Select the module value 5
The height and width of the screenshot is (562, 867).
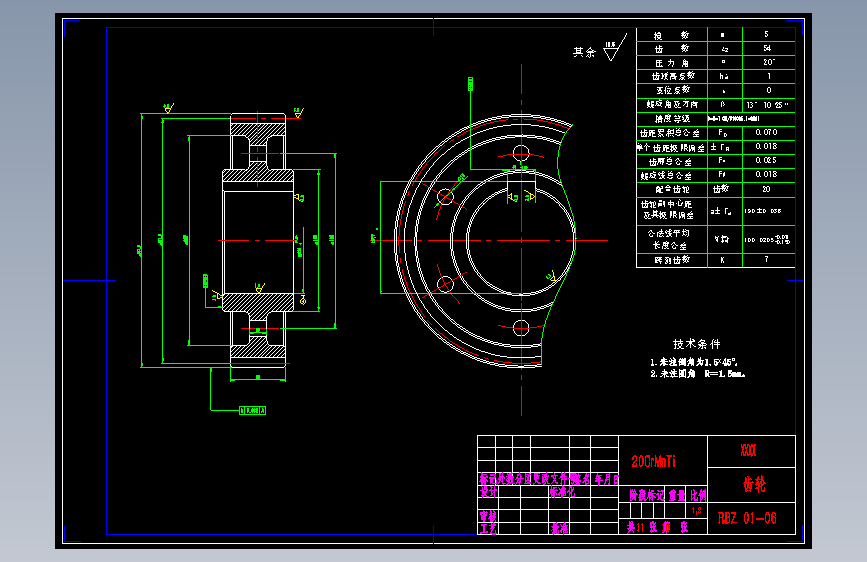(766, 34)
